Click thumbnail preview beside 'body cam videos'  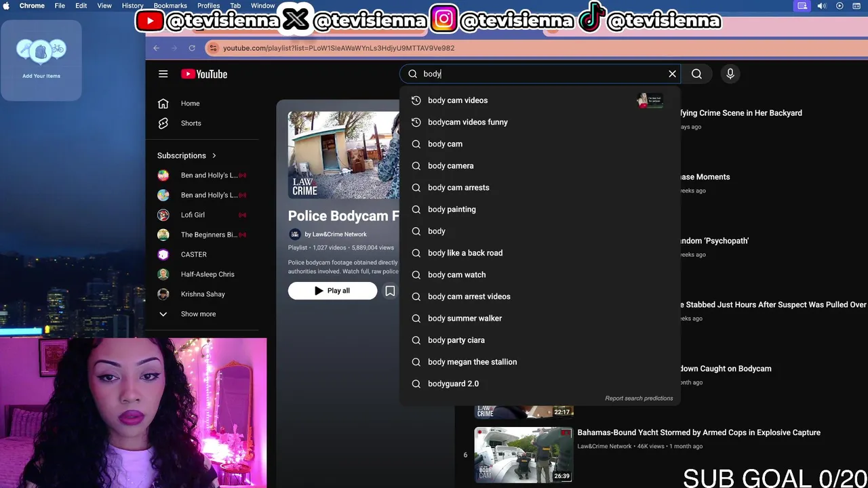650,100
